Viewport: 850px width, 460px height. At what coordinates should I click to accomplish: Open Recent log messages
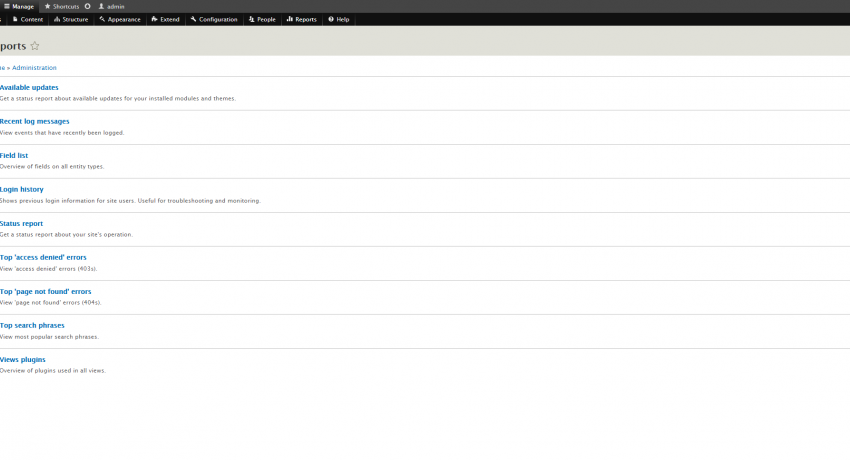35,121
